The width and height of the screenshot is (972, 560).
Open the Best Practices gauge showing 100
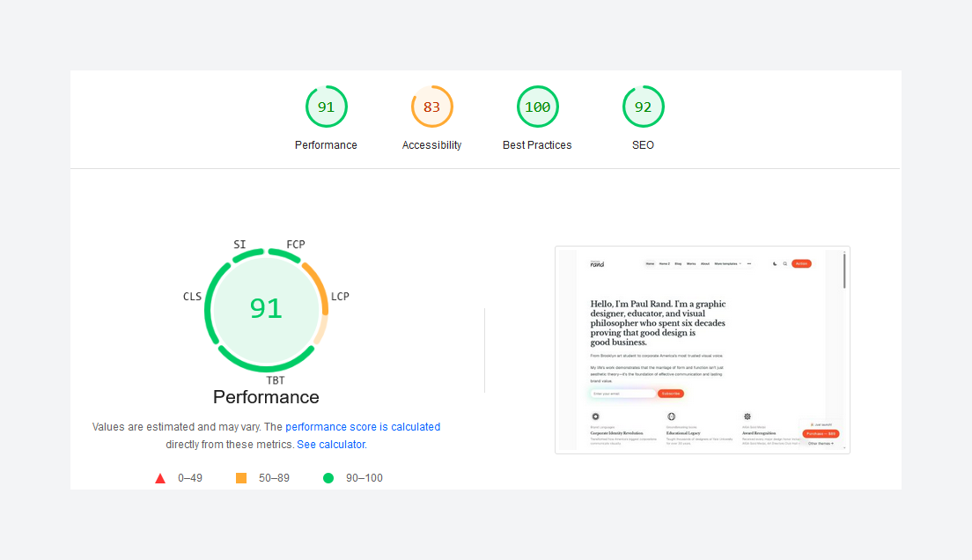coord(537,107)
